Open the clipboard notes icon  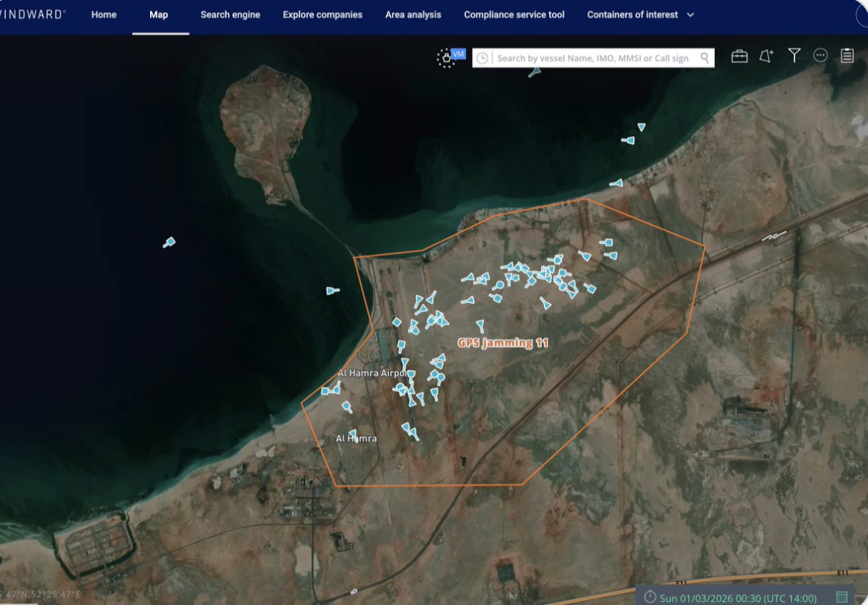pyautogui.click(x=847, y=56)
